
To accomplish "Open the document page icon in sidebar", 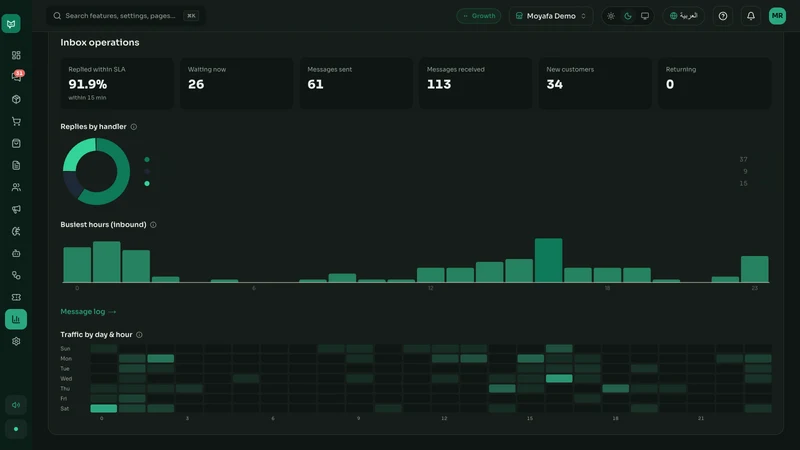I will (16, 165).
